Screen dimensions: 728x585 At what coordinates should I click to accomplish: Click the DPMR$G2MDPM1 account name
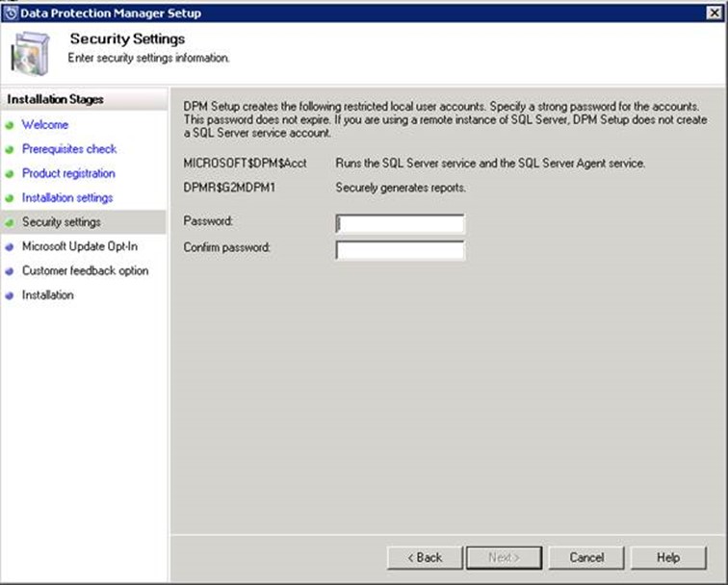229,188
